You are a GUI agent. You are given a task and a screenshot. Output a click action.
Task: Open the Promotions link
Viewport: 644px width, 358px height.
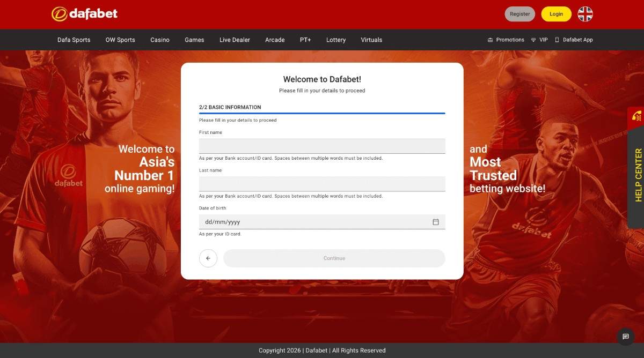click(x=506, y=40)
